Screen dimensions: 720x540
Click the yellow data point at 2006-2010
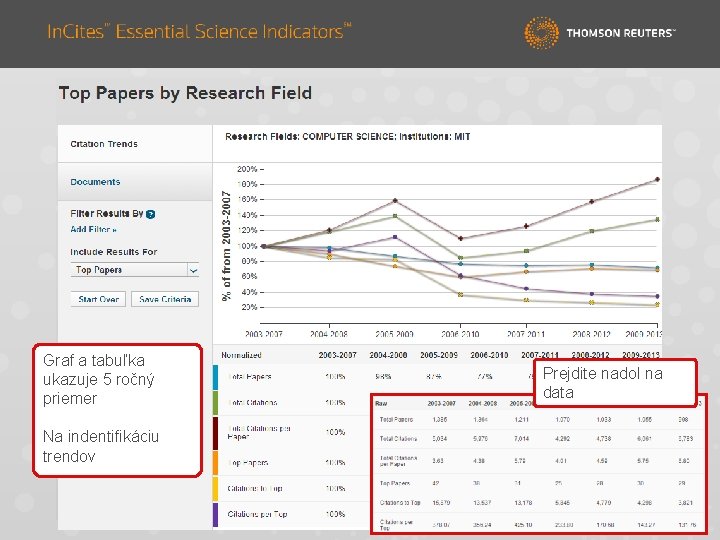461,295
